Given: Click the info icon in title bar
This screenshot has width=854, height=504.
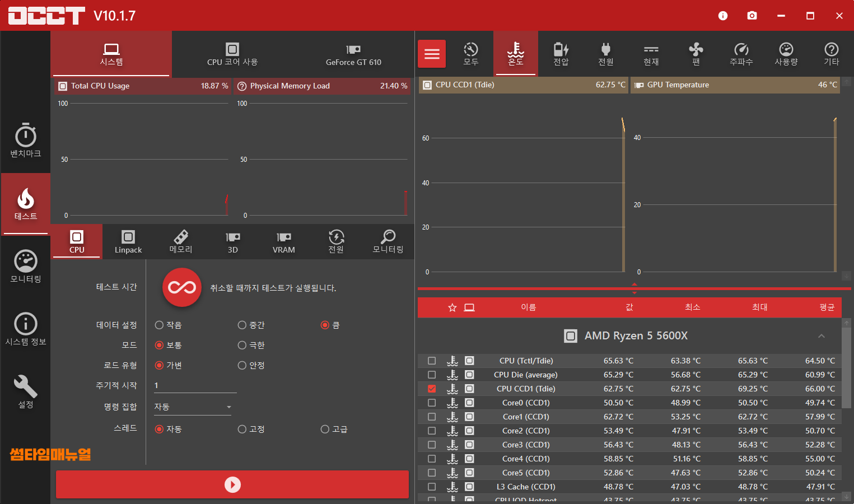Looking at the screenshot, I should [723, 16].
